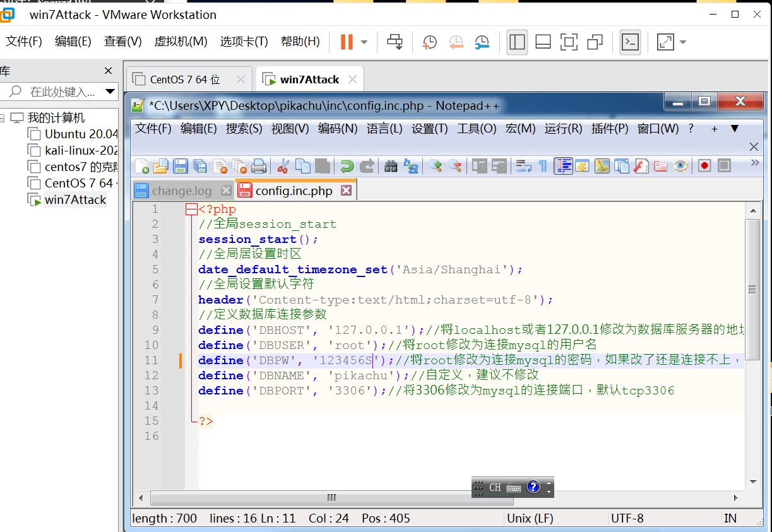Open Notepad++ 插件(P) menu
Image resolution: width=772 pixels, height=532 pixels.
610,129
